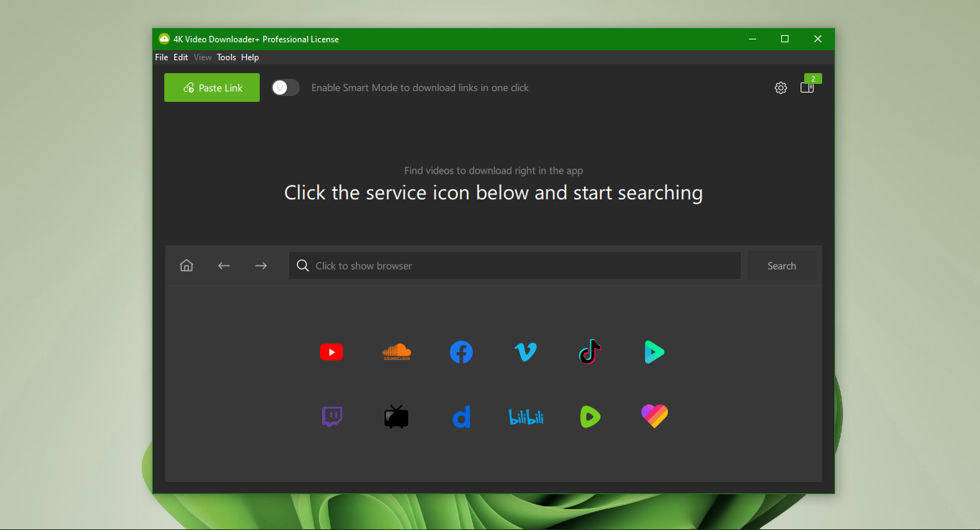Open the Bilibili service icon
Image resolution: width=980 pixels, height=530 pixels.
[x=526, y=417]
